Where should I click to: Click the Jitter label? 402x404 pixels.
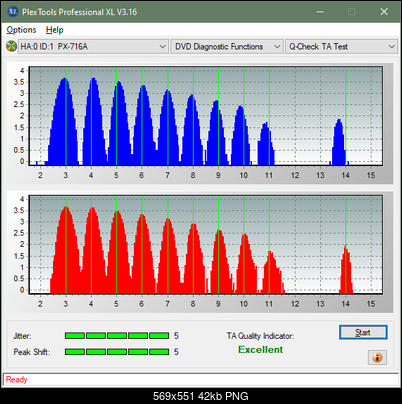point(22,336)
